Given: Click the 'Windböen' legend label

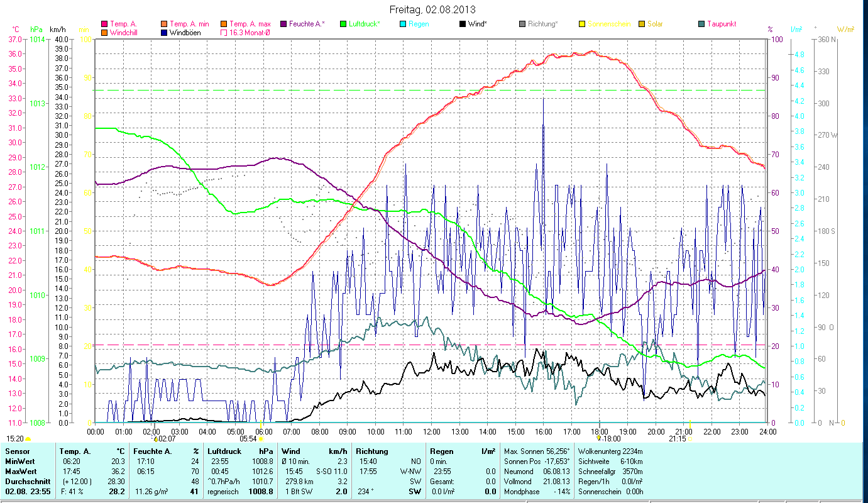Looking at the screenshot, I should click(x=185, y=33).
